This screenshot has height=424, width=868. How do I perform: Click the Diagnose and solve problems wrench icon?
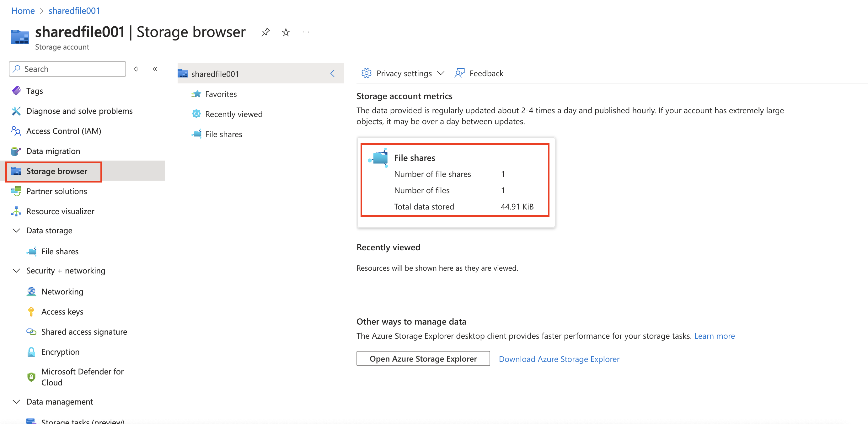point(16,111)
